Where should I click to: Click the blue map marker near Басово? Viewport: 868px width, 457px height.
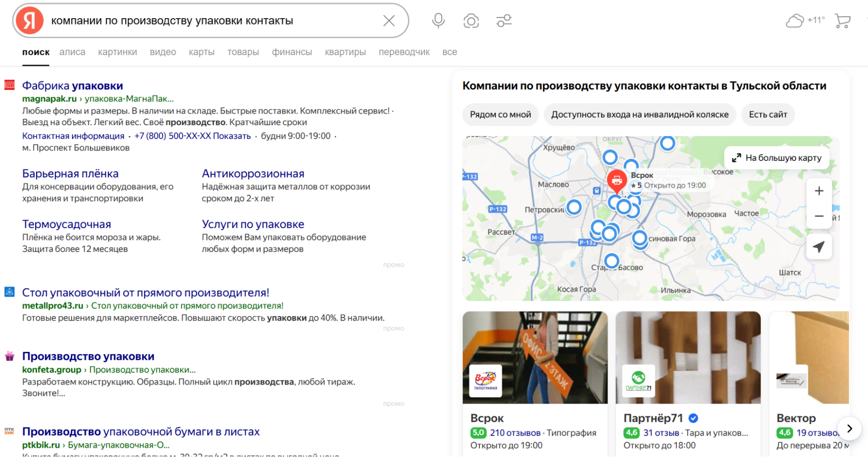click(612, 261)
